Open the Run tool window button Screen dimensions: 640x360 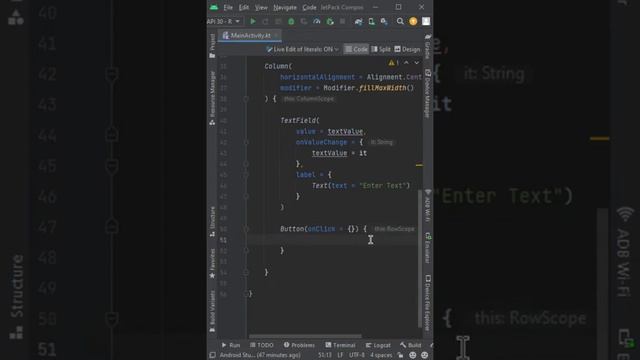click(x=231, y=345)
